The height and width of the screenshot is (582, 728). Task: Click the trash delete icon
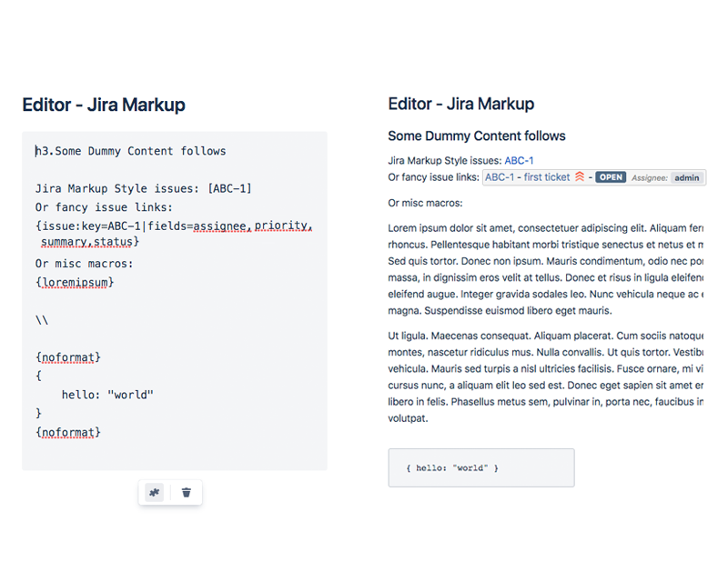click(187, 492)
